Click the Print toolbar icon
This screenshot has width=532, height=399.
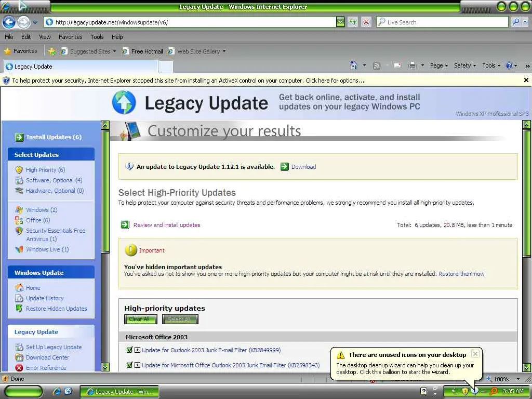[412, 66]
